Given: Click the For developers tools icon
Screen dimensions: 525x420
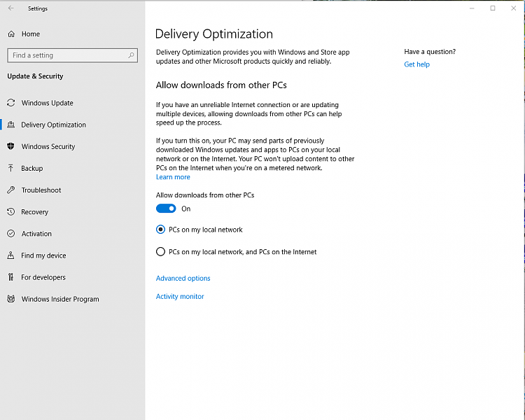Looking at the screenshot, I should click(10, 277).
